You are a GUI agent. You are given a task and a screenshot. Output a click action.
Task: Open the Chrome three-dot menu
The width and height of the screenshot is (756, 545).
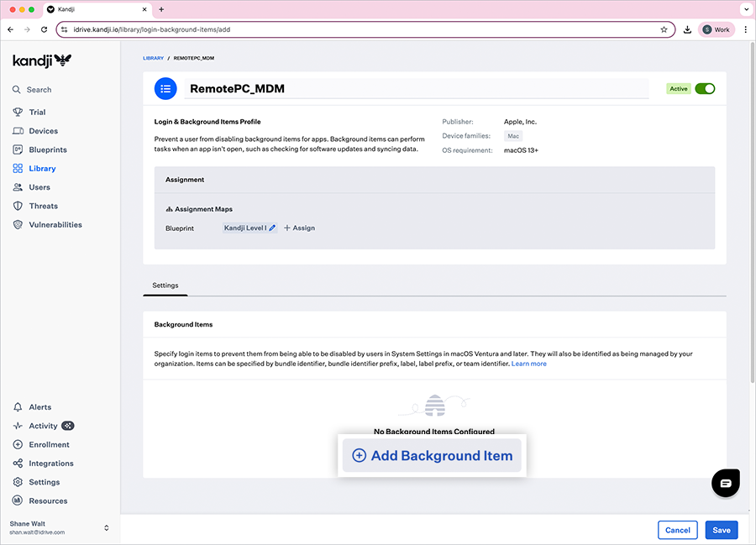pyautogui.click(x=745, y=29)
